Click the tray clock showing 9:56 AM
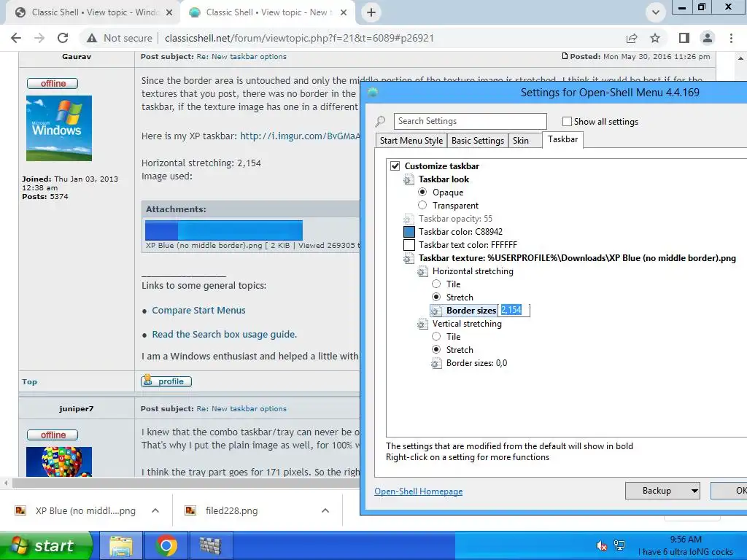The height and width of the screenshot is (560, 747). click(686, 540)
